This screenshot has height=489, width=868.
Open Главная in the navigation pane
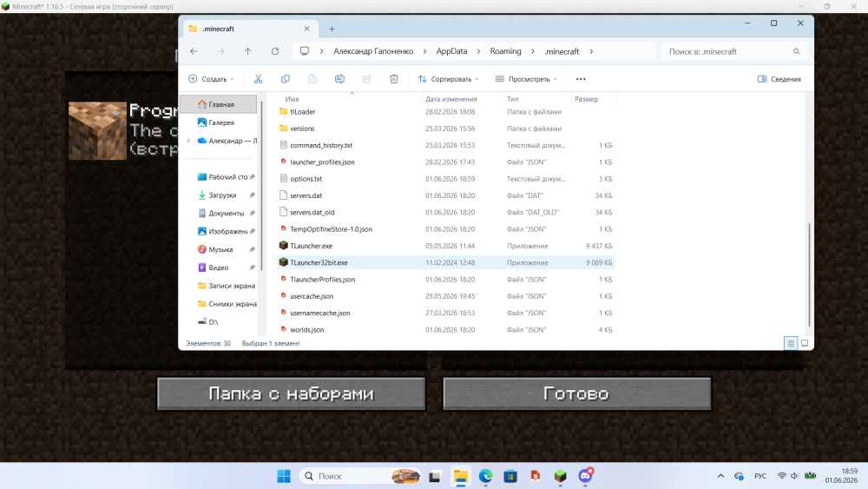[x=219, y=104]
